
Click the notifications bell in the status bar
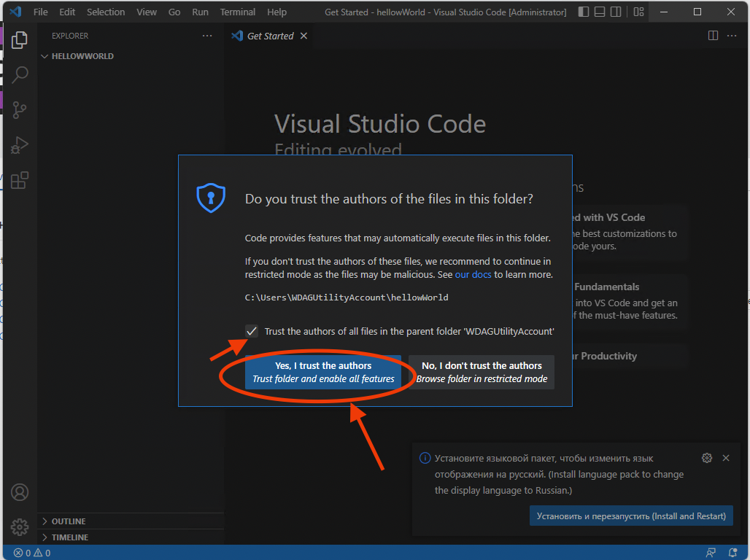[732, 553]
